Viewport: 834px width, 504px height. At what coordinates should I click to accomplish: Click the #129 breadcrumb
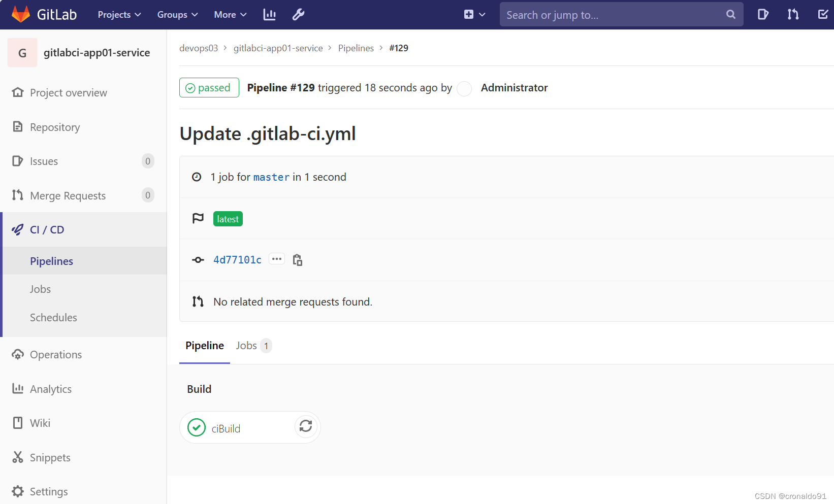tap(399, 48)
